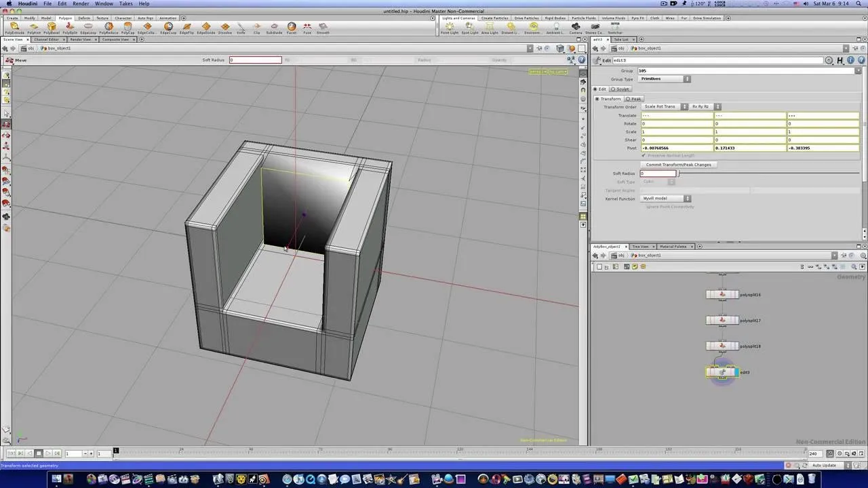
Task: Open the Render menu
Action: click(81, 3)
